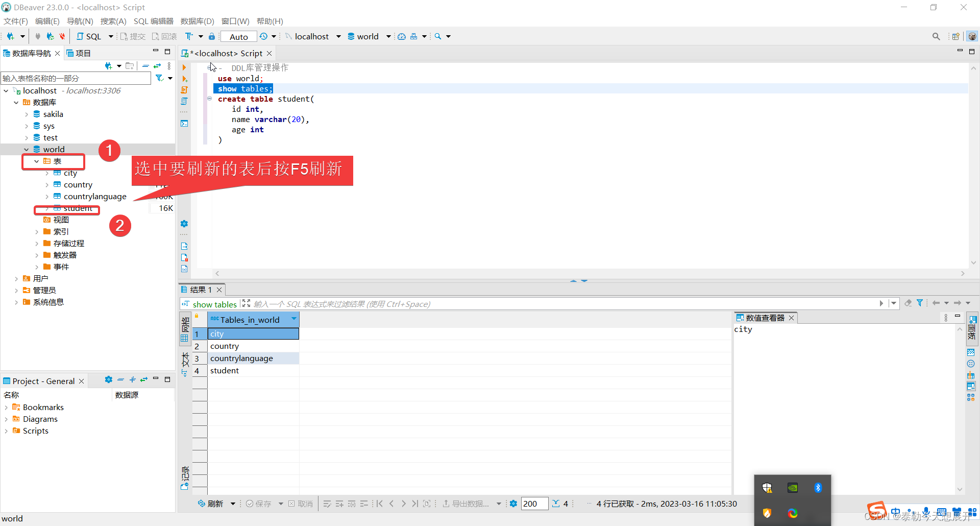Click the collapse all icon in navigator
This screenshot has width=980, height=526.
click(x=145, y=66)
